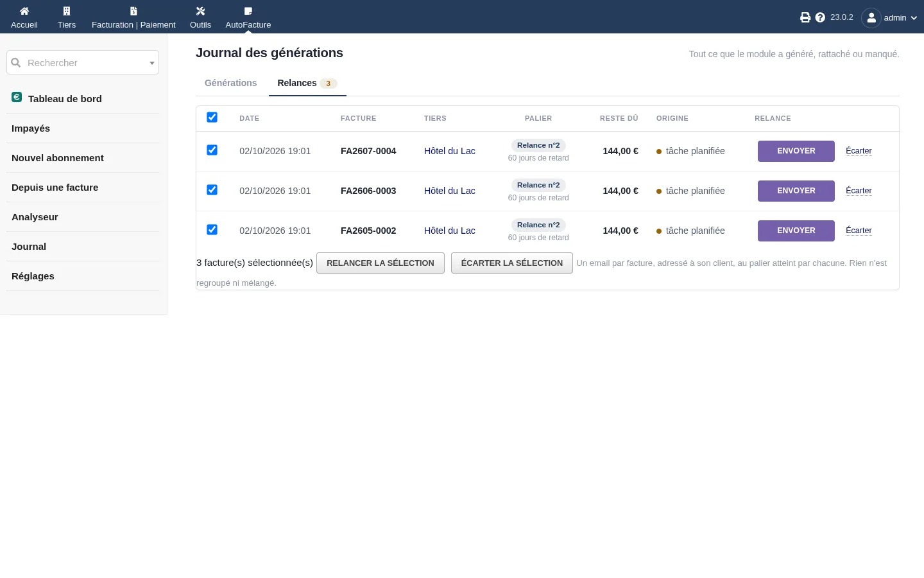Uncheck the row for invoice FA2606-0003

point(212,189)
